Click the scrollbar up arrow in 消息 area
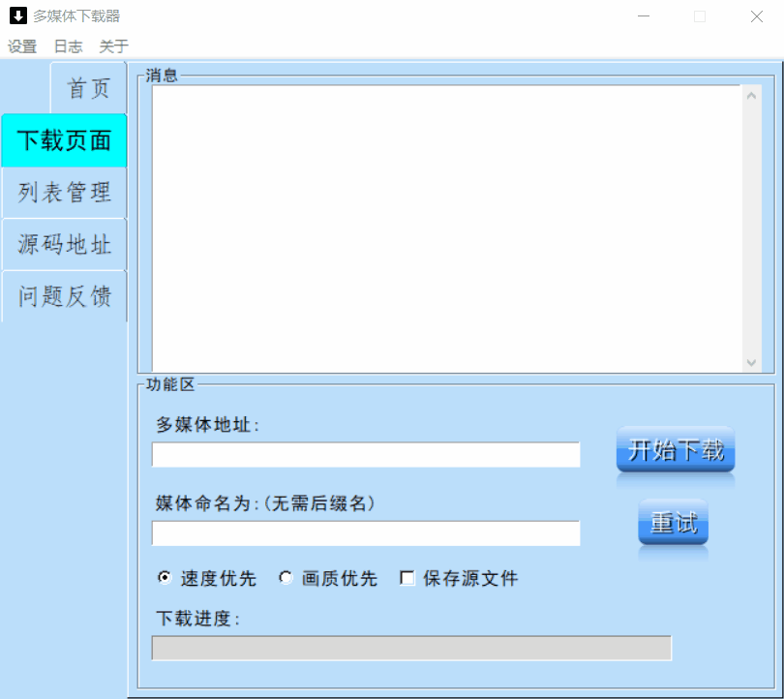784x699 pixels. pyautogui.click(x=753, y=94)
